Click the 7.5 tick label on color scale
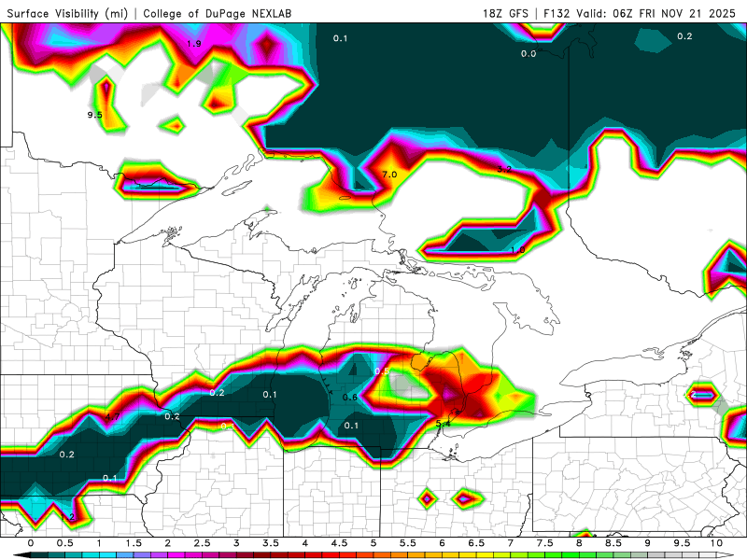The height and width of the screenshot is (560, 747). point(545,543)
